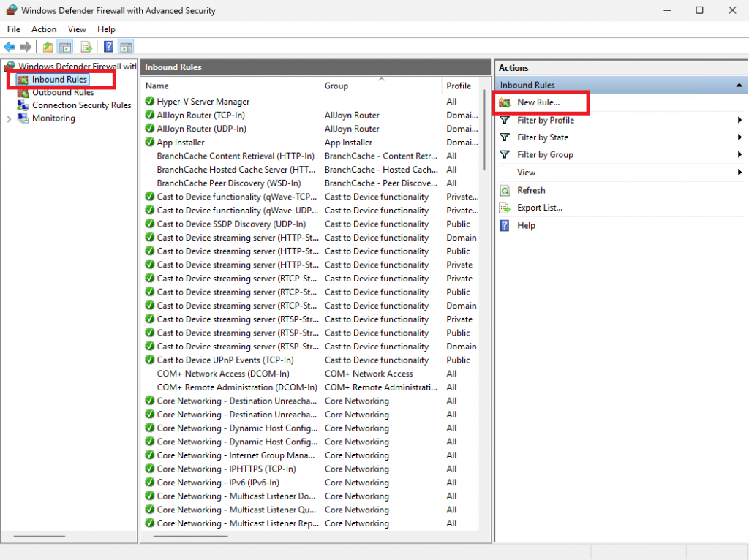This screenshot has height=560, width=749.
Task: Open the Filter by State submenu arrow
Action: [x=739, y=137]
